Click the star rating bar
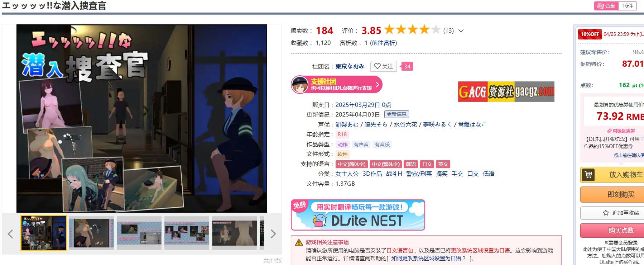This screenshot has width=644, height=265. pos(412,30)
